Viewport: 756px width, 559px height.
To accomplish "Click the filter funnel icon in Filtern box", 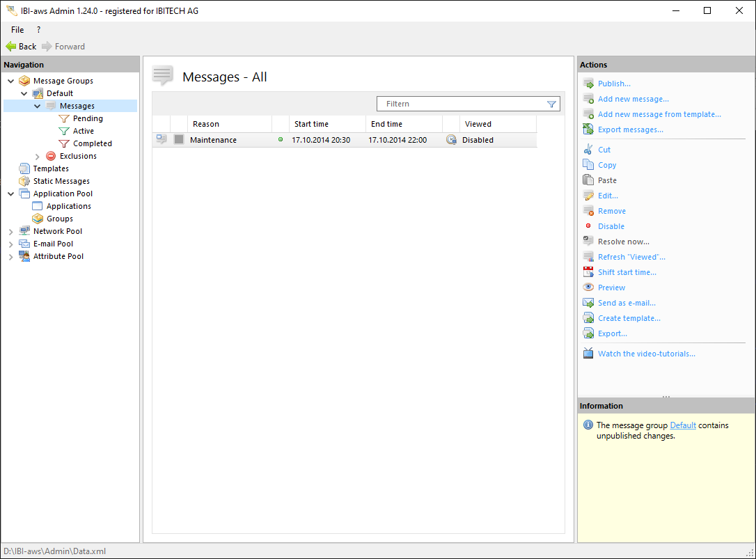I will point(551,104).
